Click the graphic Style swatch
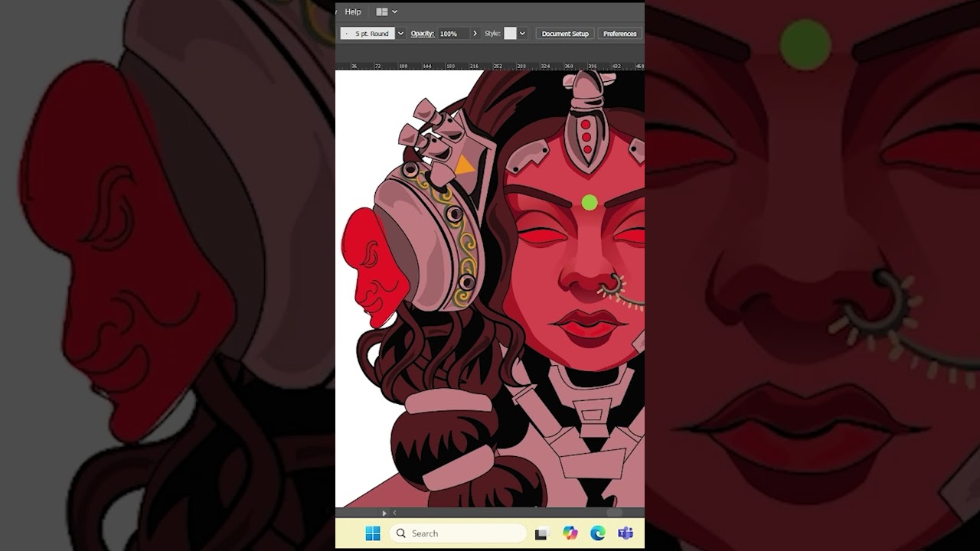 click(x=510, y=34)
